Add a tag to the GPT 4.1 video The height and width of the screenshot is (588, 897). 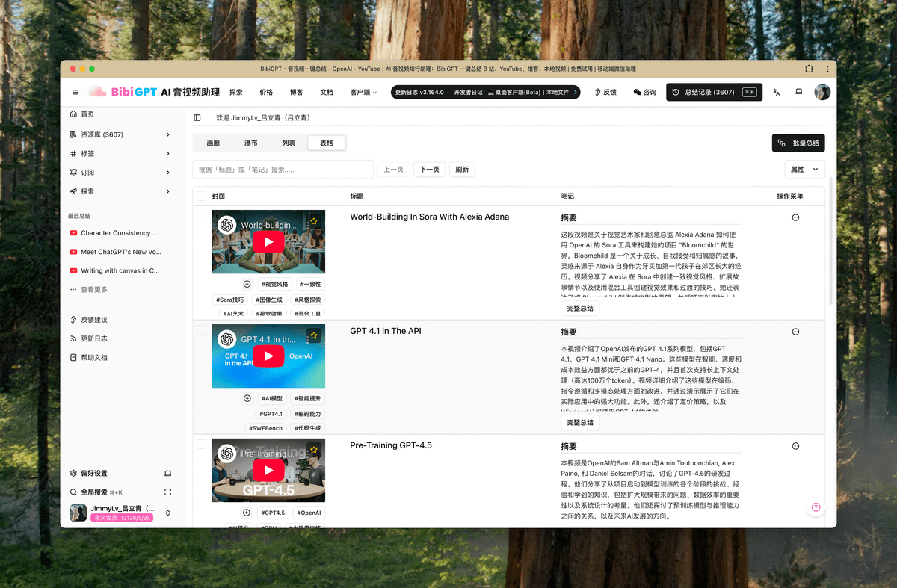click(x=247, y=398)
